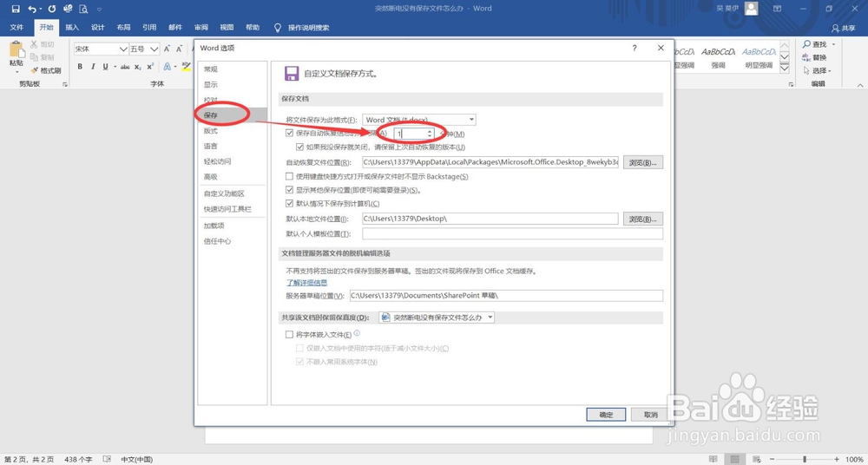This screenshot has height=465, width=868.
Task: Click the Cancel (取消) button
Action: (650, 415)
